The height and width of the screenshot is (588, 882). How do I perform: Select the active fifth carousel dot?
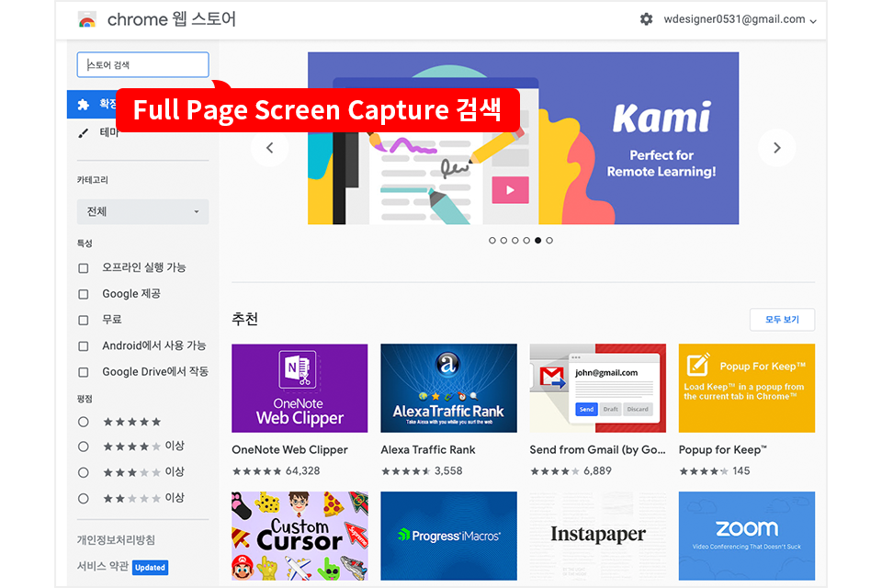point(537,241)
